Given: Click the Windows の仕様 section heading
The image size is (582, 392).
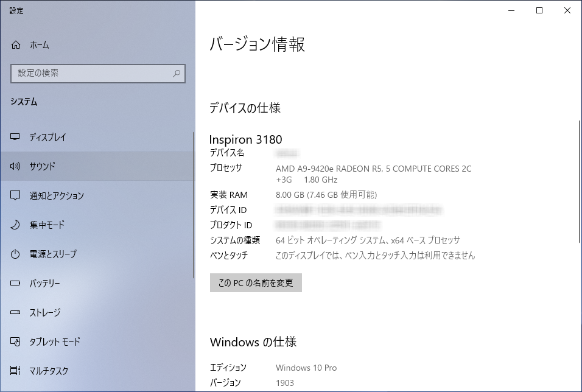Looking at the screenshot, I should (x=253, y=342).
